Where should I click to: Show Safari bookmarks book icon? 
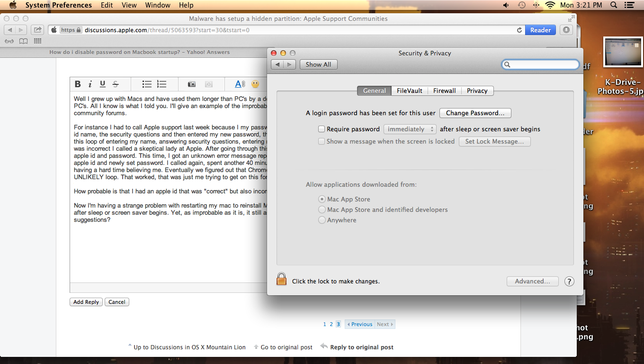[x=23, y=41]
